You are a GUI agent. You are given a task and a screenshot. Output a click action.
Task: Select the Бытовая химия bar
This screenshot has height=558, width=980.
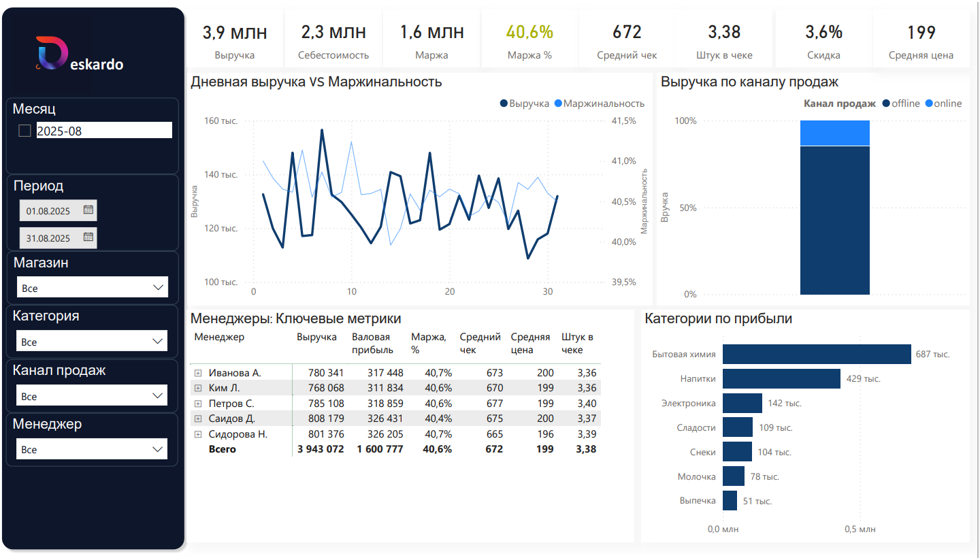[x=816, y=354]
